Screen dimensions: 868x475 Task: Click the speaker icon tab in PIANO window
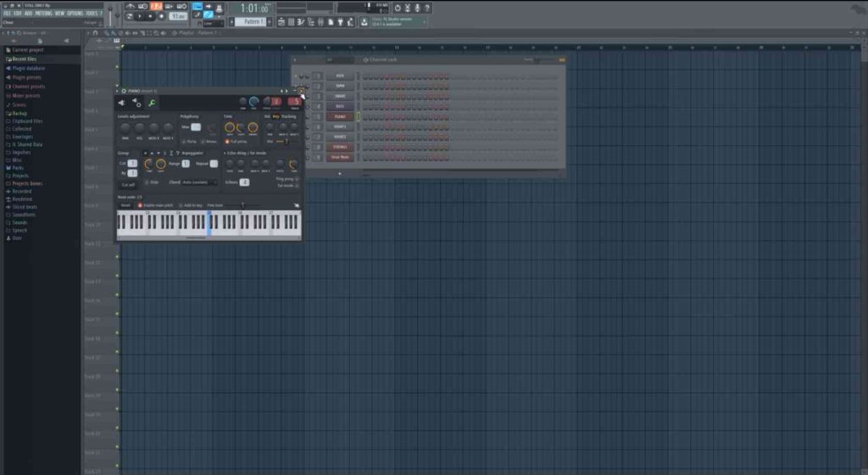[x=122, y=103]
